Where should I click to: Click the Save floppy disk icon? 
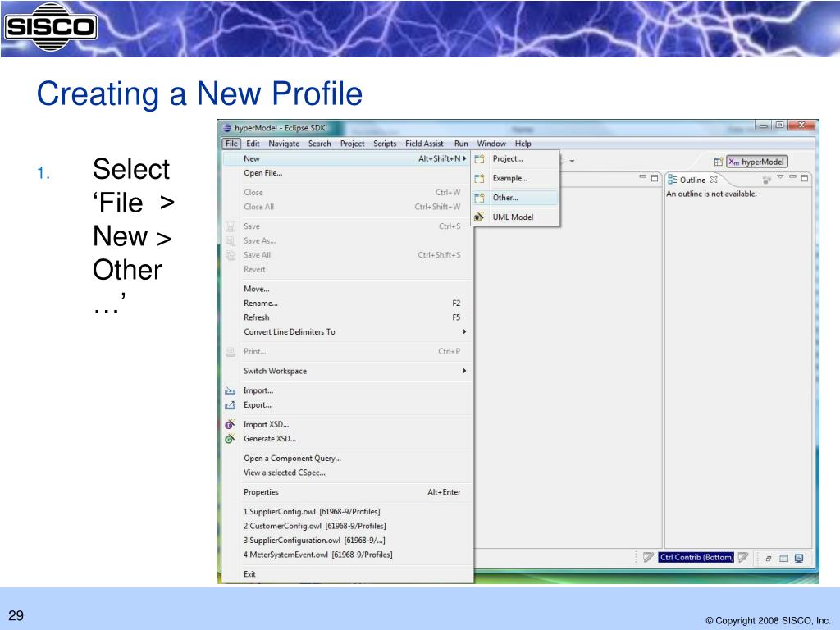pyautogui.click(x=231, y=226)
